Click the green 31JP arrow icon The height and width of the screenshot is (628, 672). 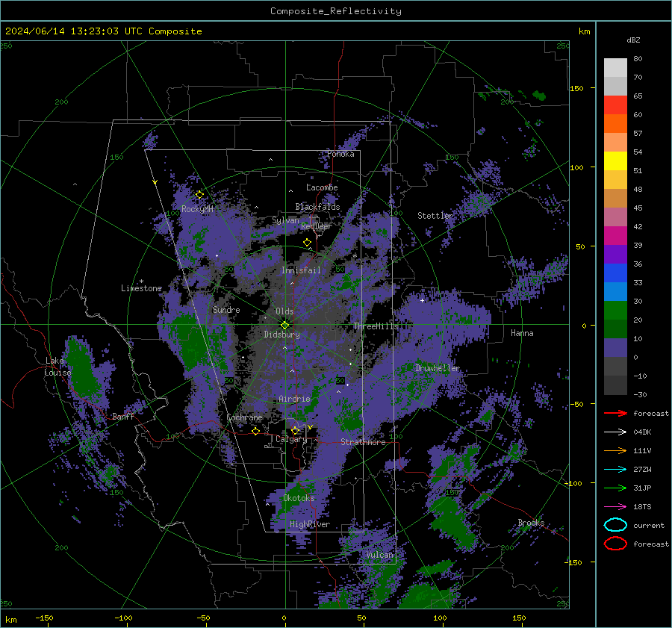coord(615,488)
